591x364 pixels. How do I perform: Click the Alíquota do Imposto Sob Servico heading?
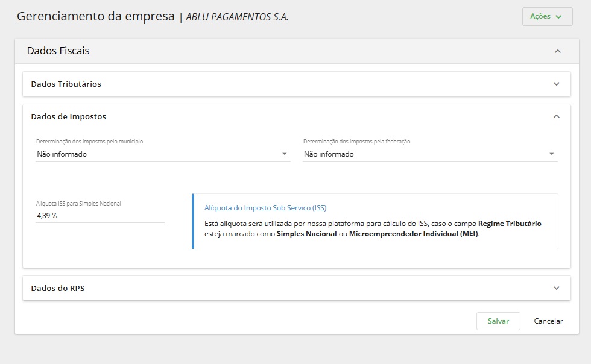pos(265,208)
